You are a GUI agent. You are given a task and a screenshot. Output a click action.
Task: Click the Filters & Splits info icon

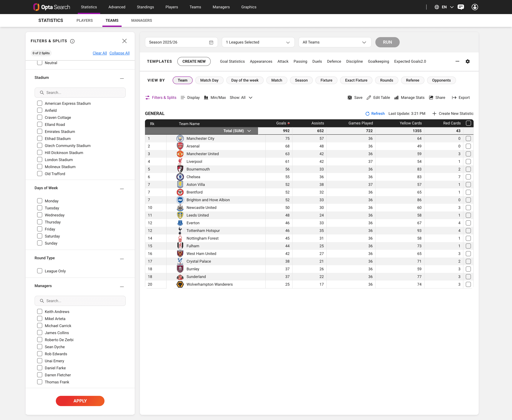pos(72,41)
